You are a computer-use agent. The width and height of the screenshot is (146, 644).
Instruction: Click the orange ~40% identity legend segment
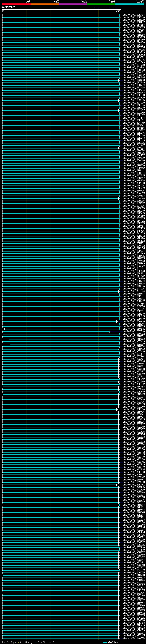click(45, 4)
